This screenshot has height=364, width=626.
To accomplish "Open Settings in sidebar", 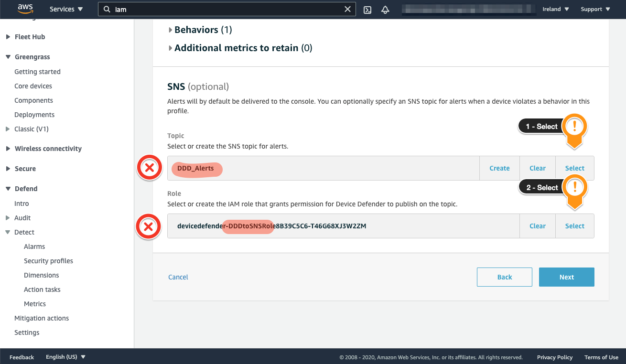I will pyautogui.click(x=27, y=332).
